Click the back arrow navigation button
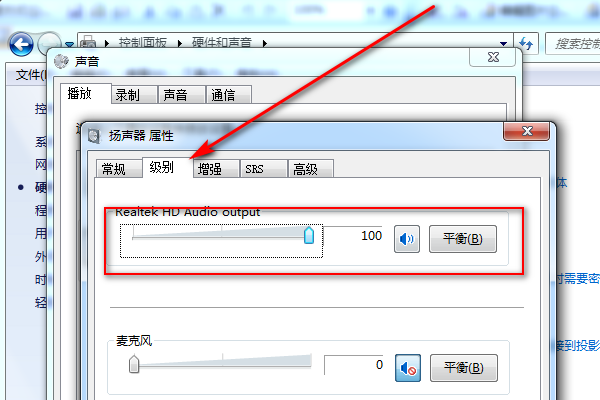Viewport: 600px width, 400px height. click(x=21, y=44)
